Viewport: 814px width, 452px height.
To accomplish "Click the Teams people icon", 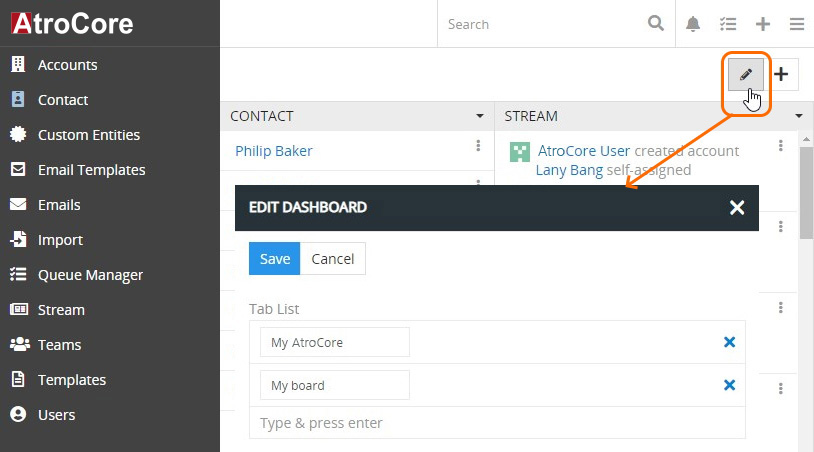I will pyautogui.click(x=20, y=344).
